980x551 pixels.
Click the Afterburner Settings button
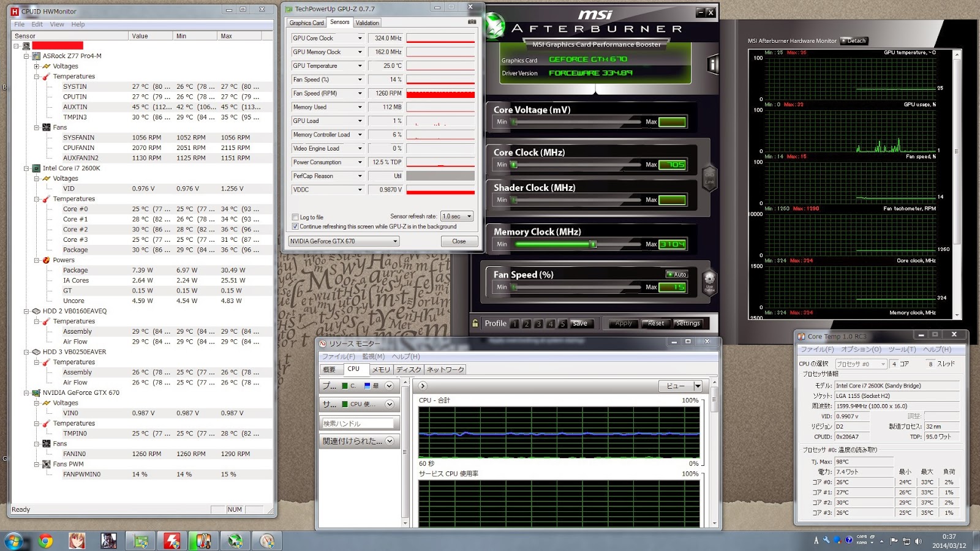688,323
